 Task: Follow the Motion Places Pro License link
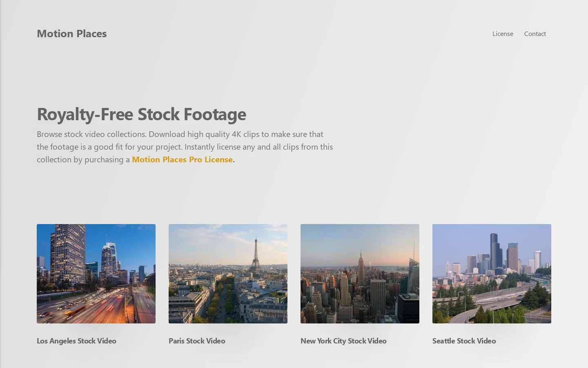click(x=182, y=159)
